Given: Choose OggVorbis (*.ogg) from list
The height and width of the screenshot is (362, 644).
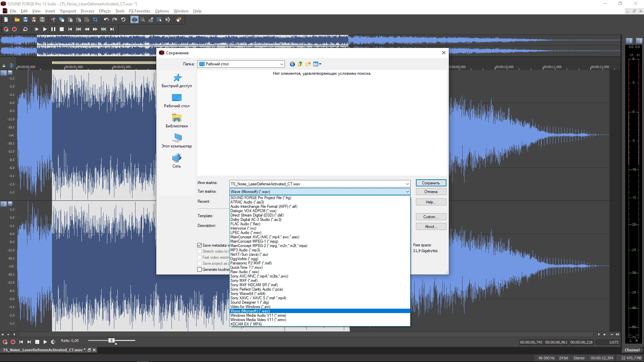Looking at the screenshot, I should click(320, 259).
